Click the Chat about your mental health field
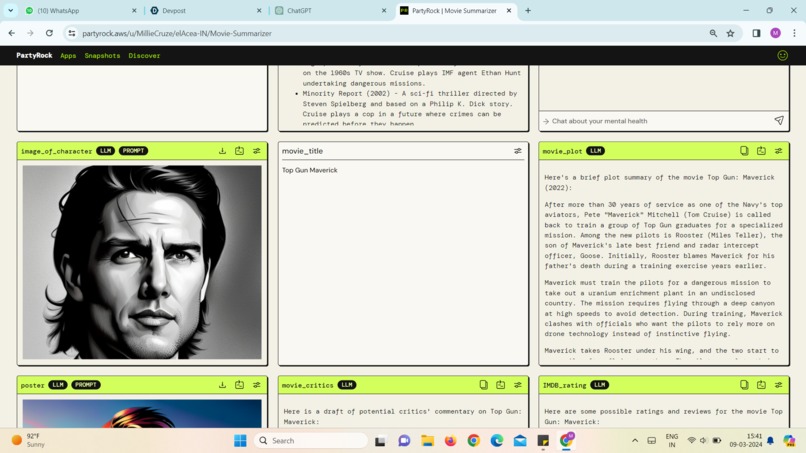 658,121
